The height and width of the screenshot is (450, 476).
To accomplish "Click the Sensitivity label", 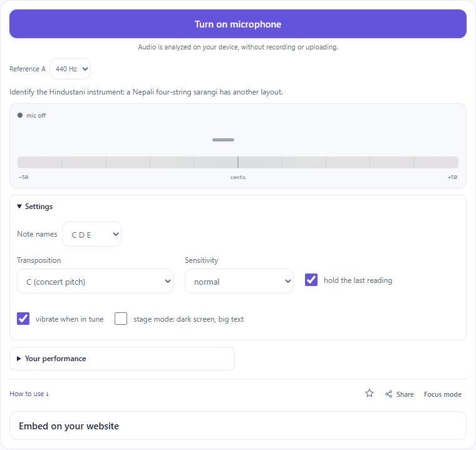I will 201,260.
